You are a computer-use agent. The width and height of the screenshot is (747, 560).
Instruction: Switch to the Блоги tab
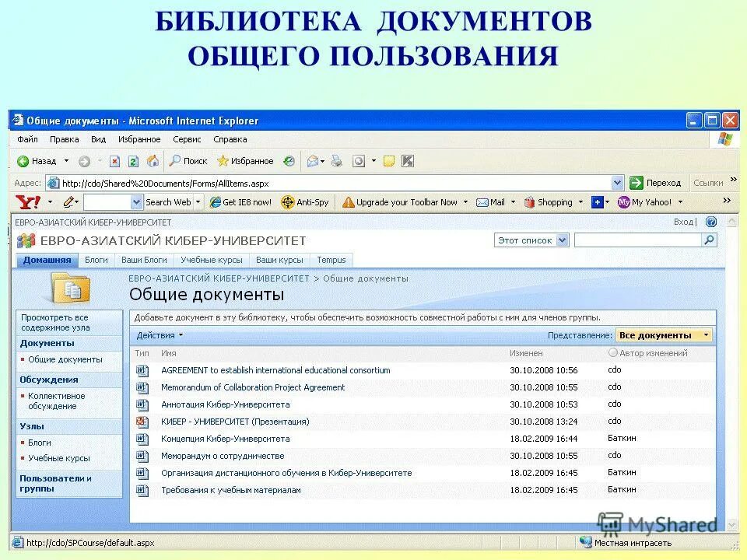[96, 260]
